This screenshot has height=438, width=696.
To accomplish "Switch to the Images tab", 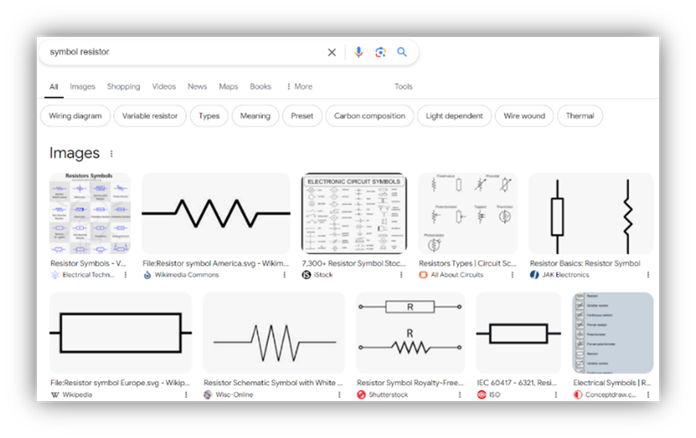I will click(82, 87).
